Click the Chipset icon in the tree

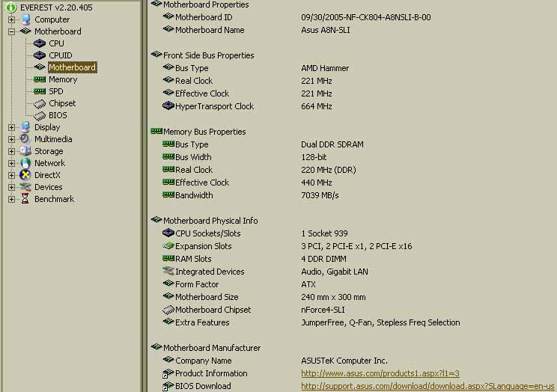point(40,104)
